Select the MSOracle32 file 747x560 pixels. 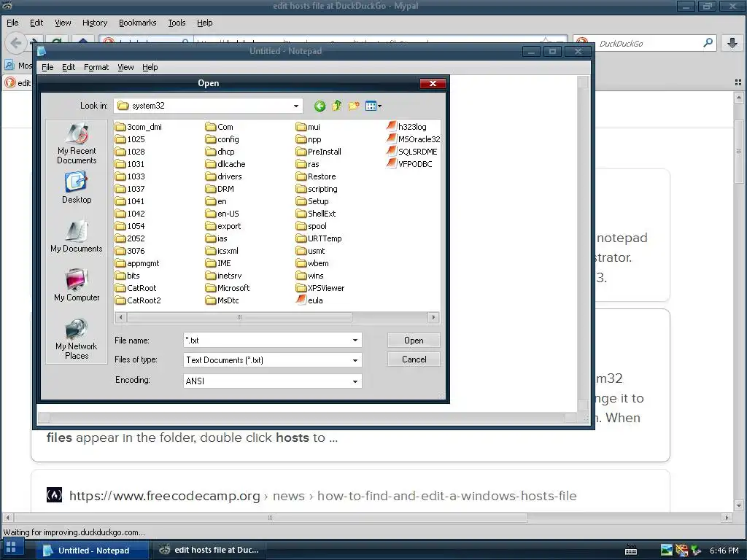pyautogui.click(x=413, y=139)
